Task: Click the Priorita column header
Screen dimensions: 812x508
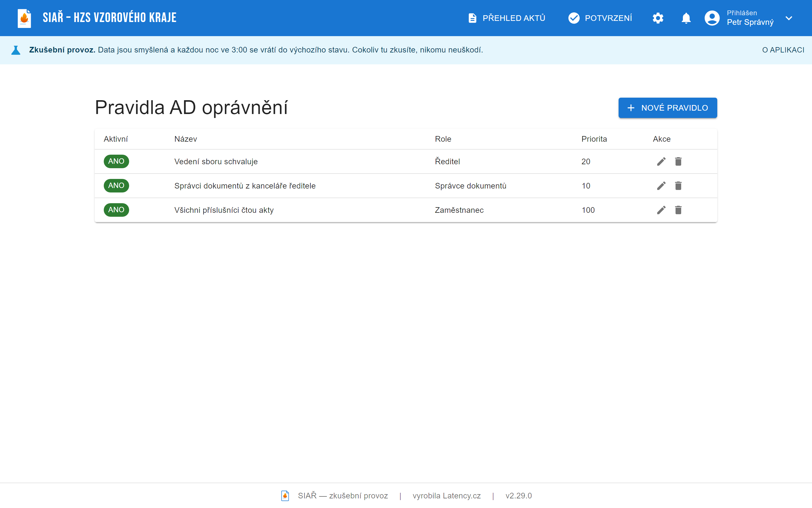Action: 594,139
